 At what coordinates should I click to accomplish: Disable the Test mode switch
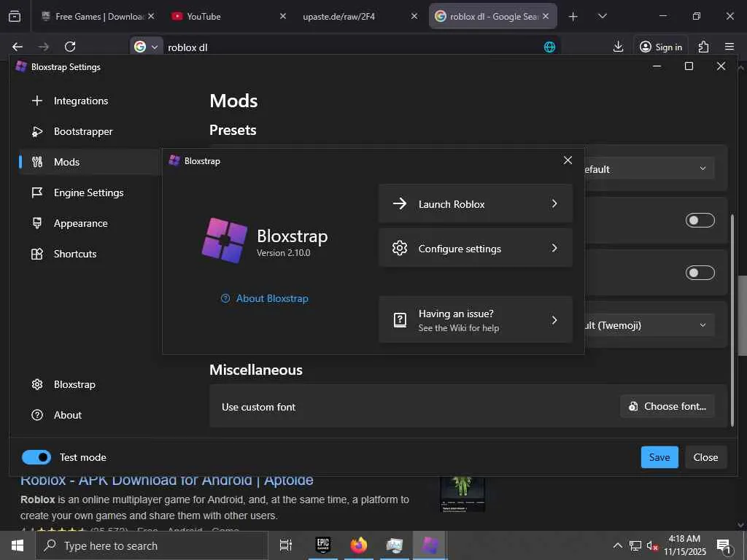(36, 457)
